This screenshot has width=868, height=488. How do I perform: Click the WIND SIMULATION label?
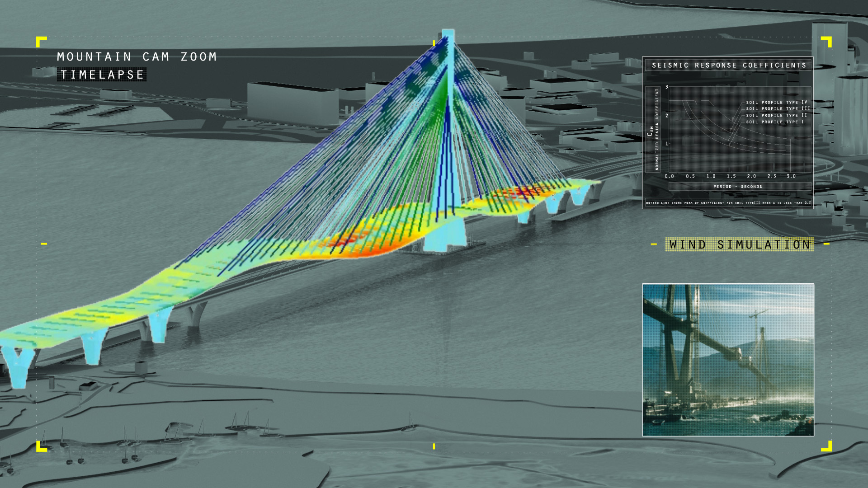click(740, 244)
